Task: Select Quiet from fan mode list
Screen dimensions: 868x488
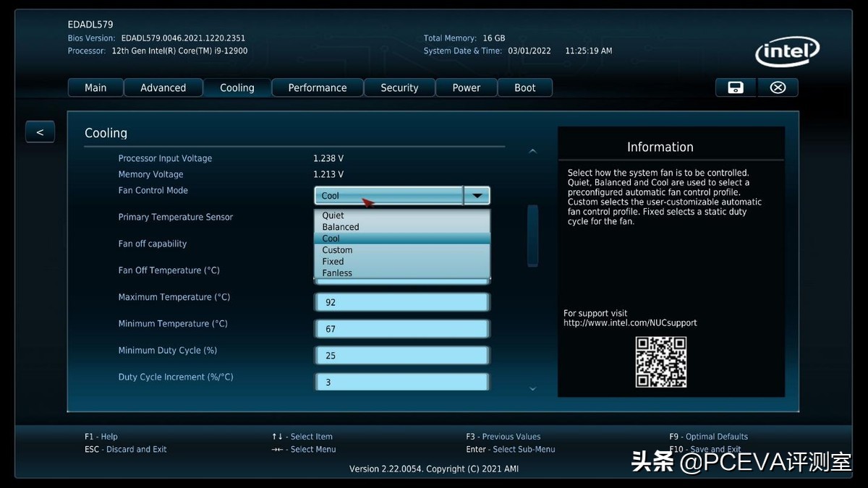Action: coord(333,215)
